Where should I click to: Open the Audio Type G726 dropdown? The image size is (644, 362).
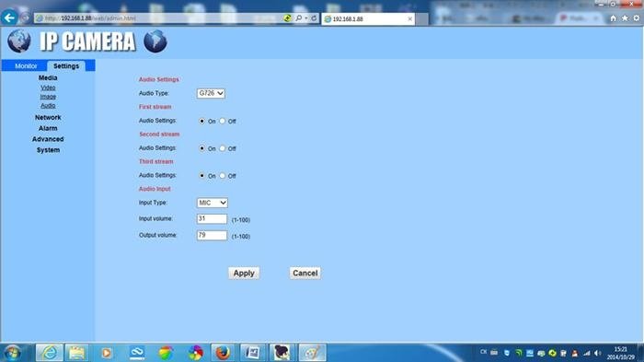click(x=211, y=93)
